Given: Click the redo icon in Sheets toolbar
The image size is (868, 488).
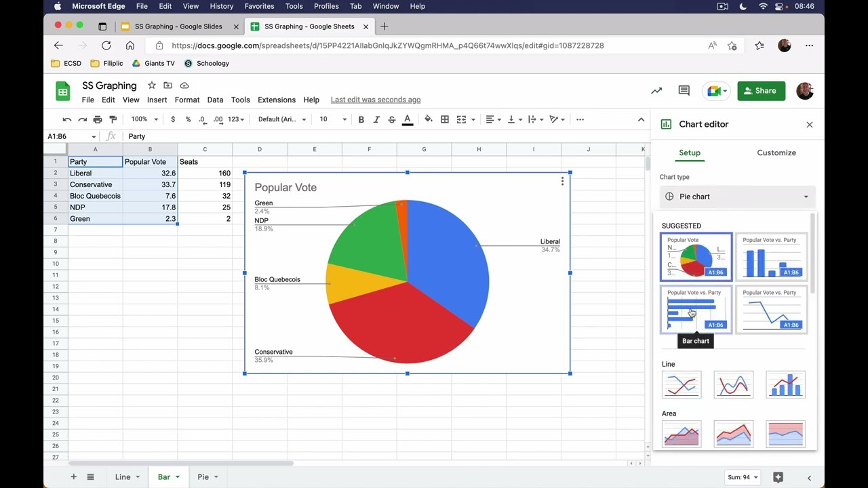Looking at the screenshot, I should [x=82, y=119].
